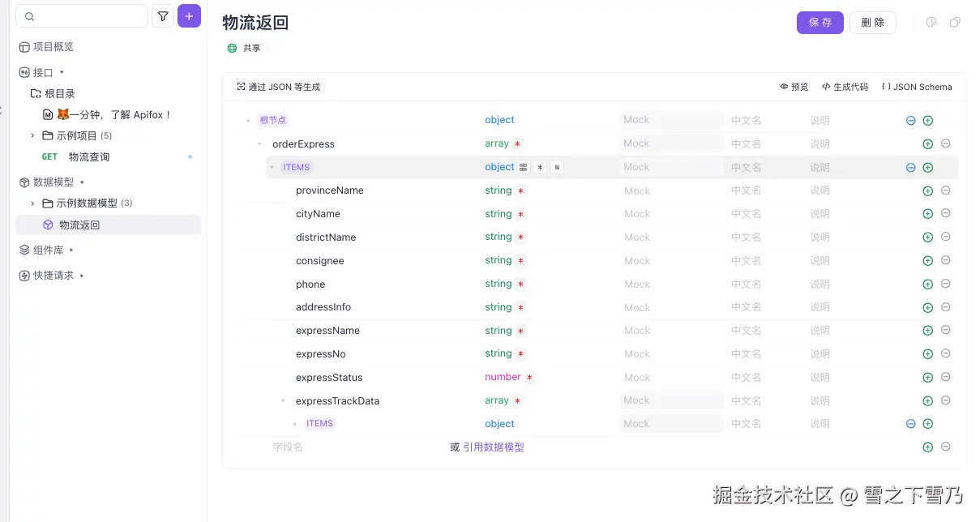Collapse the expressTrackData array

283,400
